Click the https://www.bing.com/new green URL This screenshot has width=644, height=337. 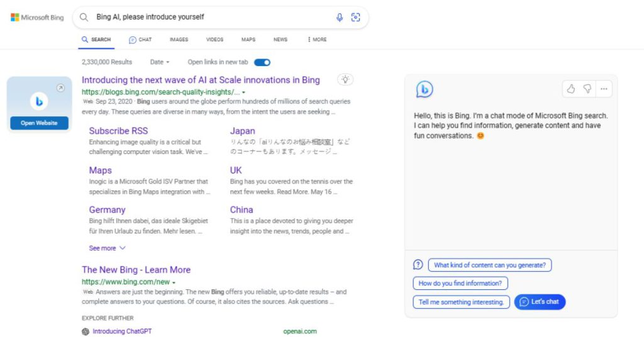[x=126, y=282]
